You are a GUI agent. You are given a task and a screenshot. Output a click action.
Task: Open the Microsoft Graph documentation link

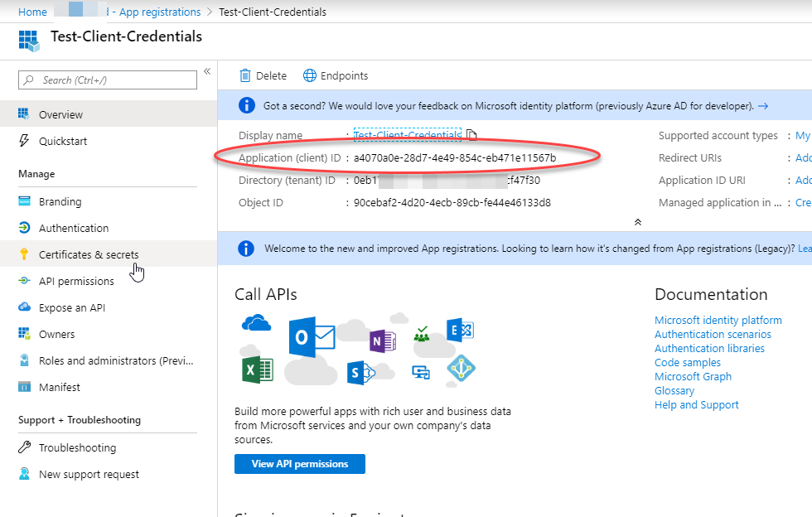point(693,376)
